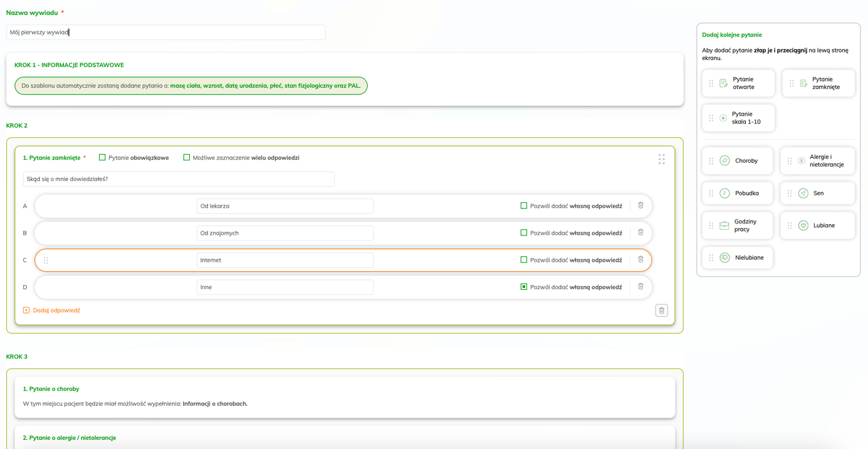This screenshot has width=868, height=449.
Task: Select the 'Pytanie skala 1-10' card label
Action: click(746, 118)
